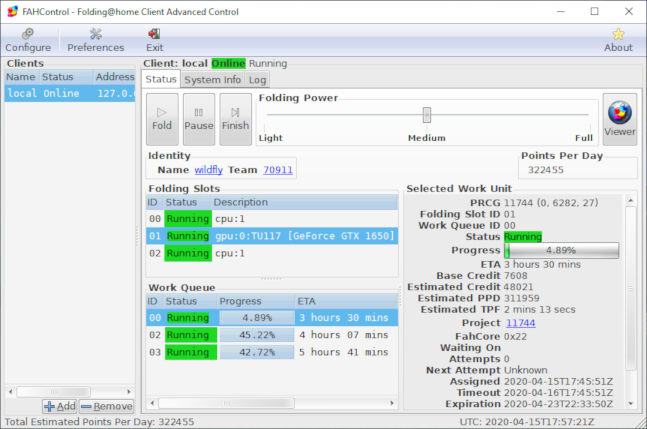The width and height of the screenshot is (647, 429).
Task: Select folding slot 00 cpu:1
Action: pyautogui.click(x=272, y=219)
